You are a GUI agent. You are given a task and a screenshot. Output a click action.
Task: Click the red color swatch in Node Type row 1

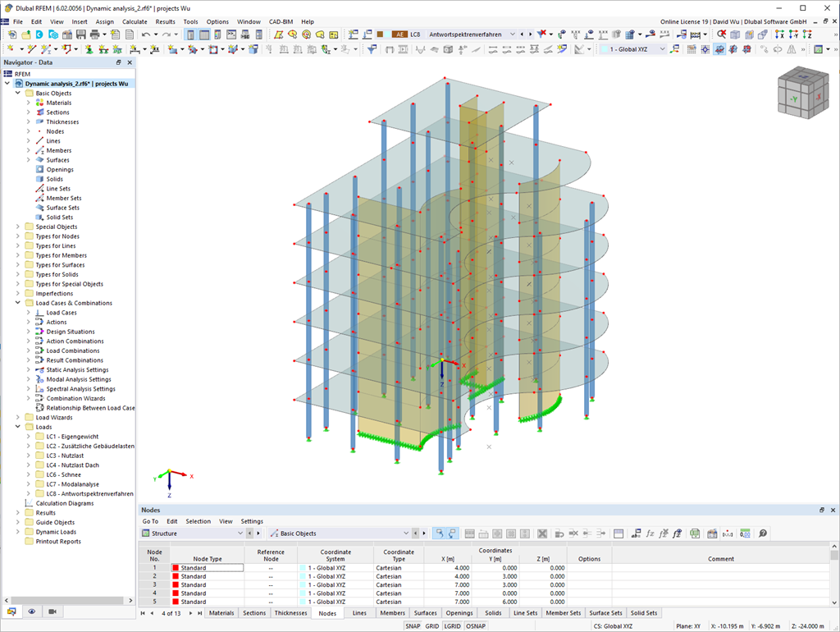coord(176,567)
